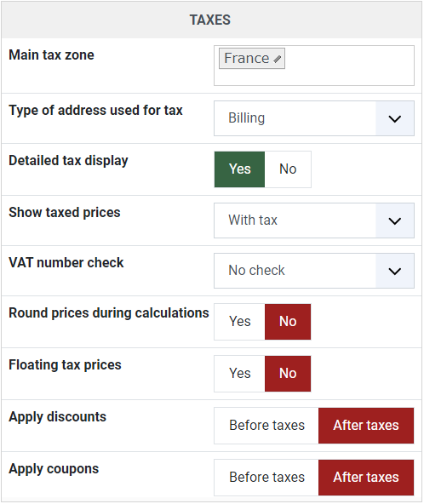The height and width of the screenshot is (504, 424).
Task: Enable Round prices during calculations with Yes
Action: 239,322
